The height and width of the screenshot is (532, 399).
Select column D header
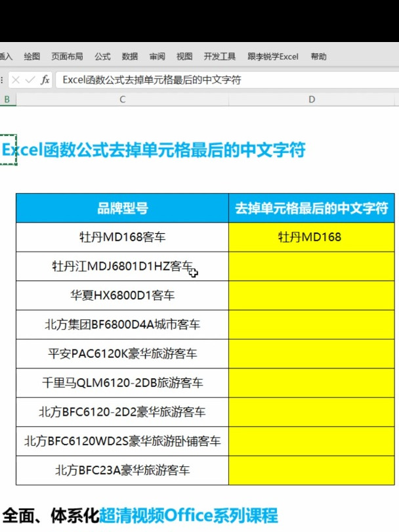click(312, 99)
